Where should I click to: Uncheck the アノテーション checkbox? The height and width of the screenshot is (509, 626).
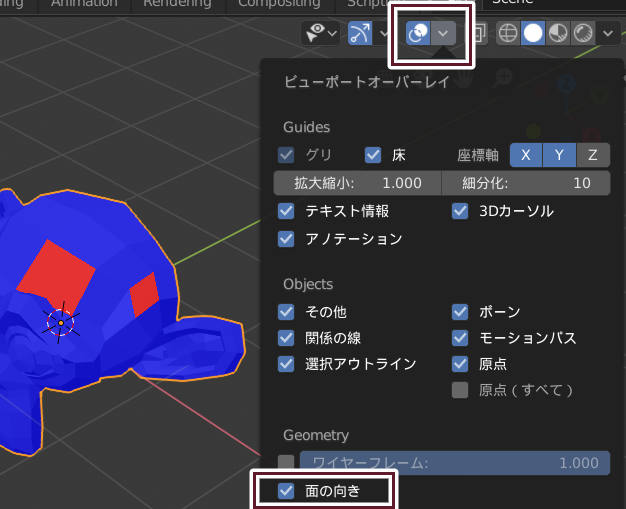coord(286,239)
